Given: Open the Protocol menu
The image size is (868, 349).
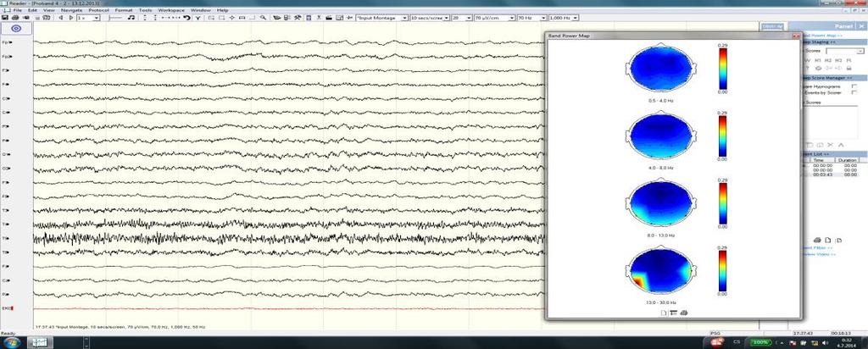Looking at the screenshot, I should tap(98, 10).
